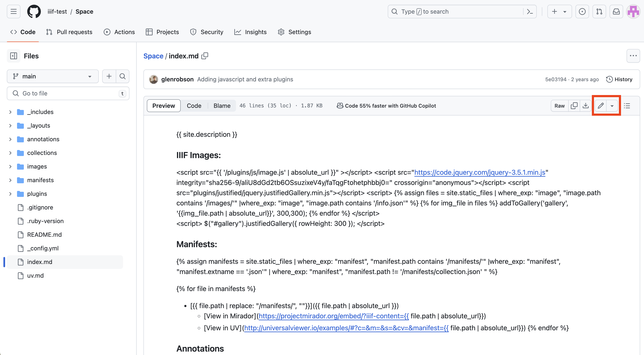Viewport: 644px width, 355px height.
Task: View the file History
Action: (x=619, y=79)
